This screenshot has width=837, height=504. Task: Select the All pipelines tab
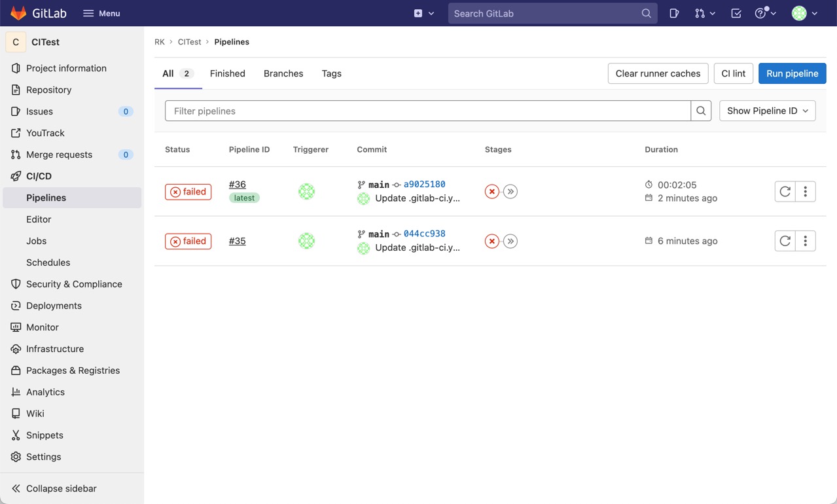coord(178,73)
